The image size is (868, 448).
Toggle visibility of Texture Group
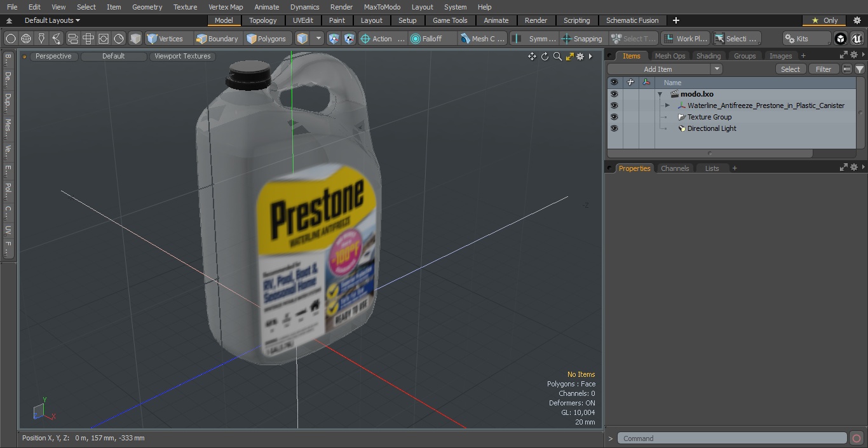tap(614, 117)
